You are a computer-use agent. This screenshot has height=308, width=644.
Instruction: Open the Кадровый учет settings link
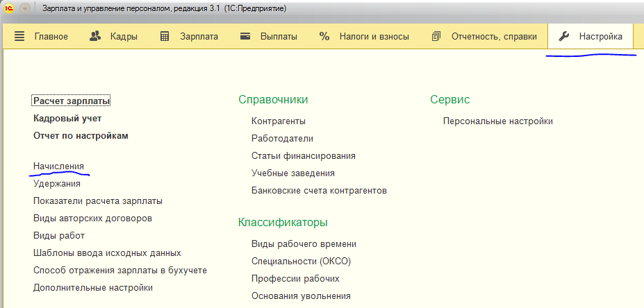click(67, 119)
